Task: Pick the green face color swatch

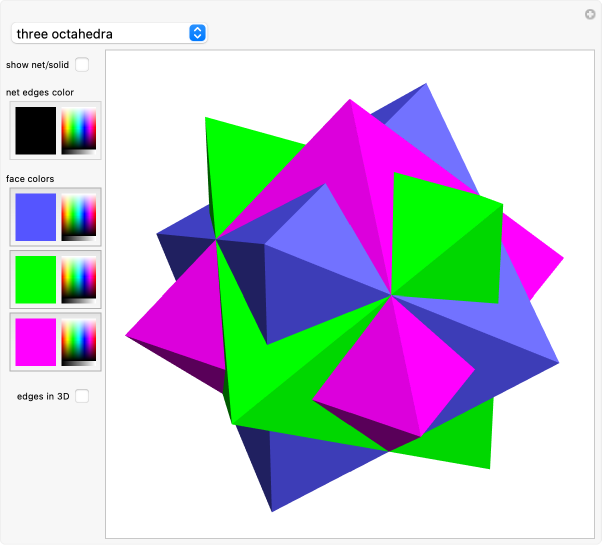Action: [36, 279]
